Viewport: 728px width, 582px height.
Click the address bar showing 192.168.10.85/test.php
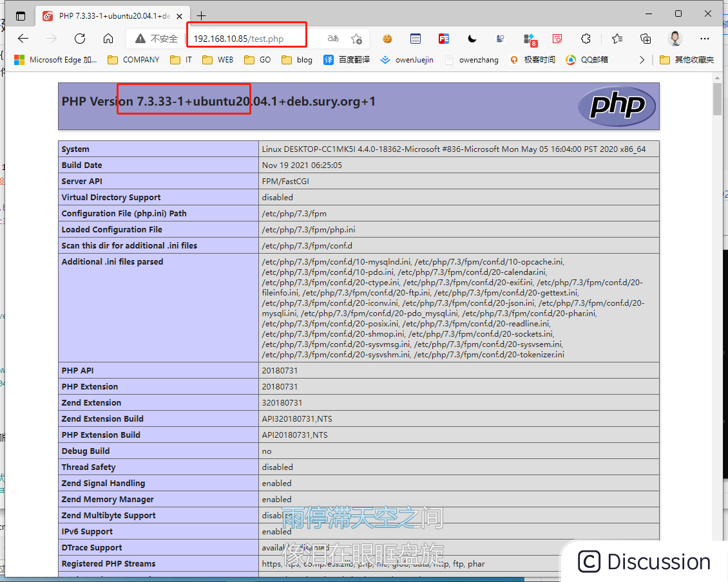(246, 39)
